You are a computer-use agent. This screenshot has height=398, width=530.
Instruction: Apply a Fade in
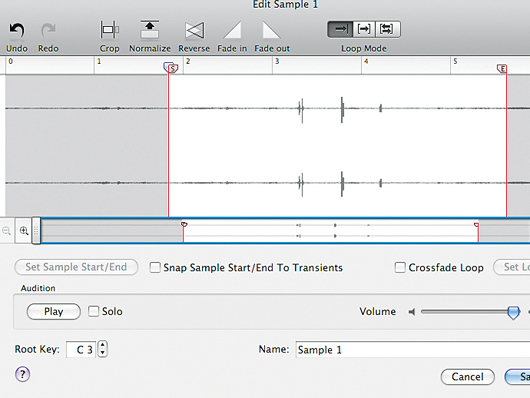232,30
